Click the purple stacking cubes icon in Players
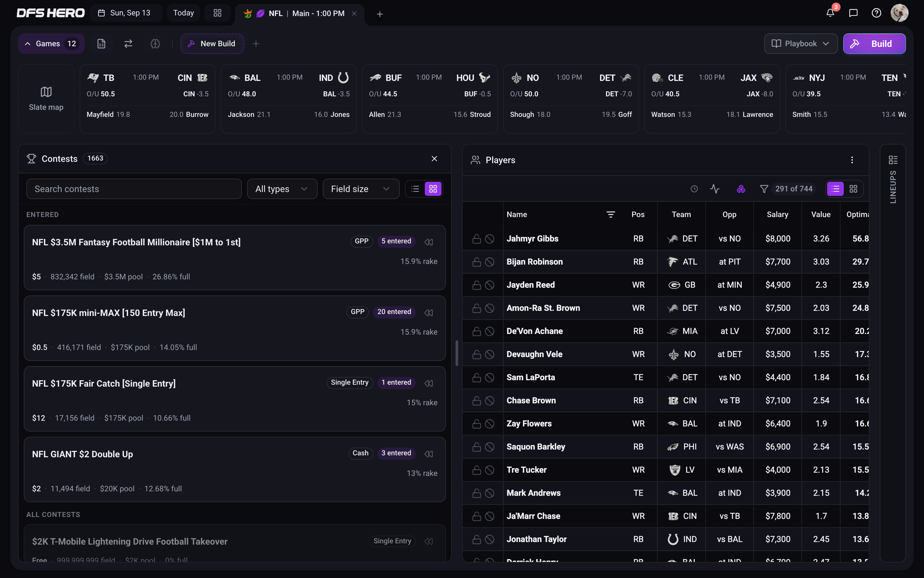This screenshot has width=924, height=578. [x=741, y=189]
